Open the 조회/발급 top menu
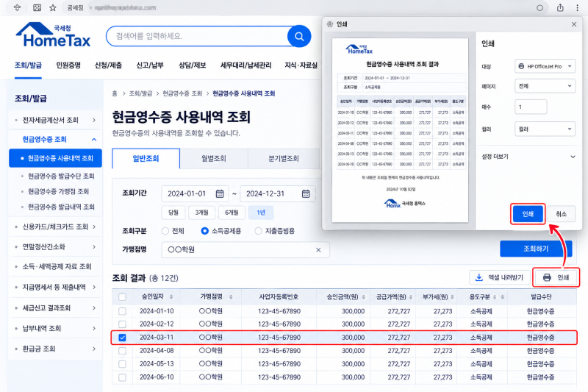588x392 pixels. pyautogui.click(x=28, y=65)
